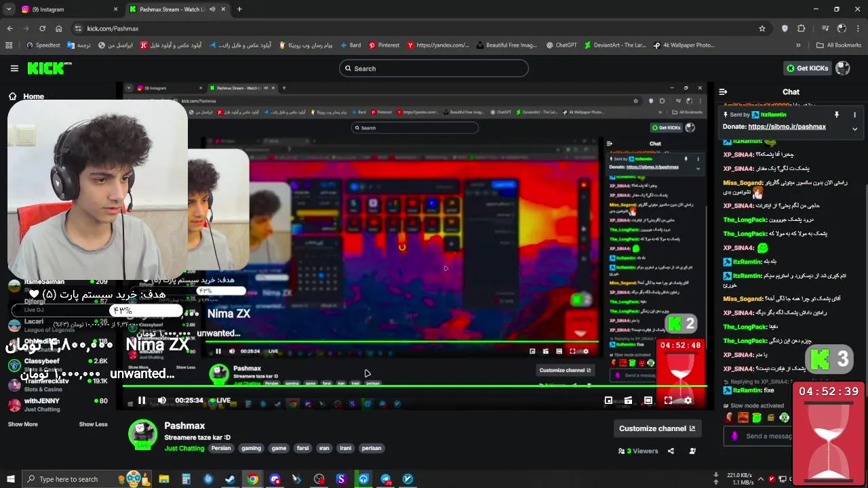This screenshot has width=868, height=488.
Task: Open the stream player settings gear
Action: pyautogui.click(x=688, y=401)
